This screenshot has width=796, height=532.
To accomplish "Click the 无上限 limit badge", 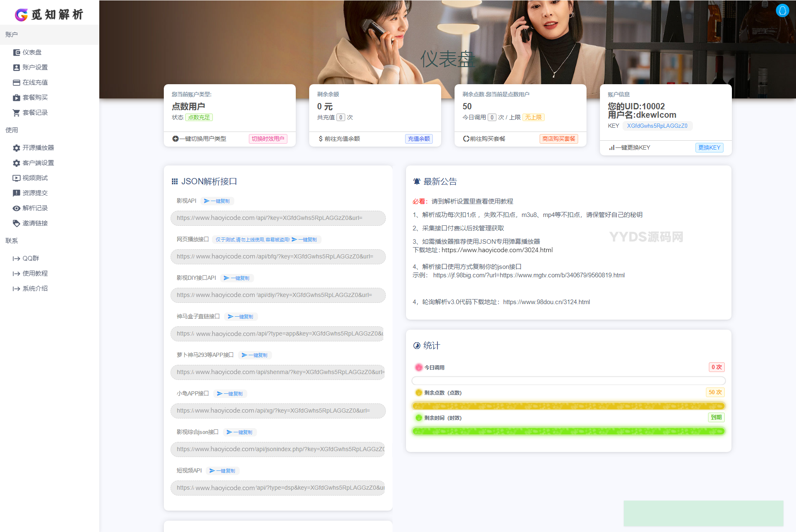I will click(533, 117).
